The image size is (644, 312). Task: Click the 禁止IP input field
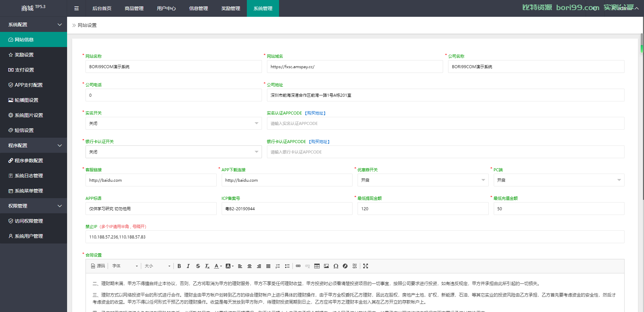point(355,237)
